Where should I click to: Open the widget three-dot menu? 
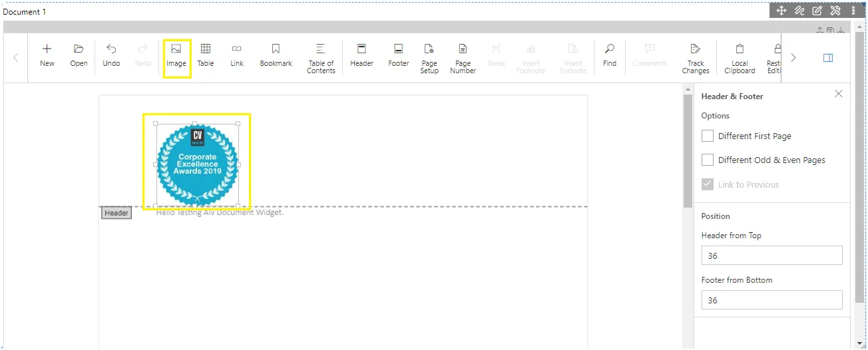click(x=853, y=11)
